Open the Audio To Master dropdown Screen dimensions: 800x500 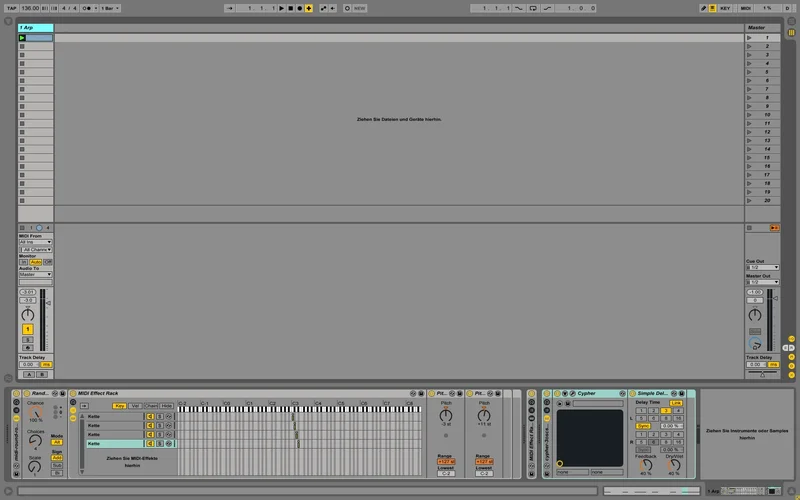tap(36, 274)
